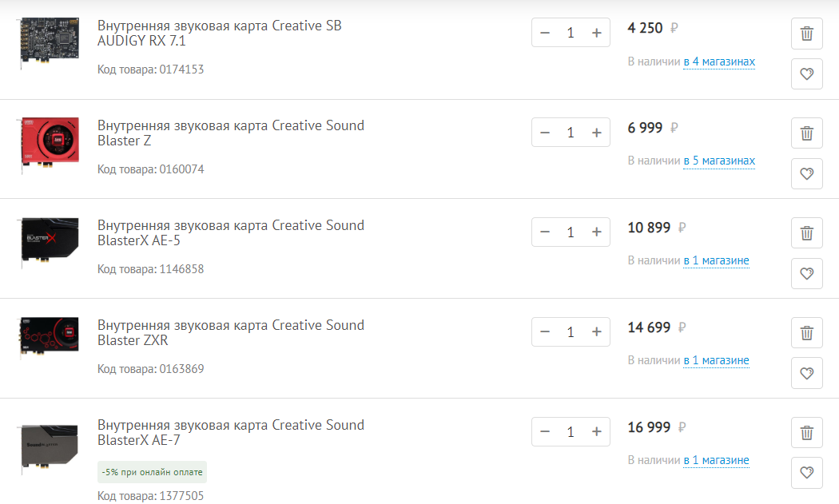Viewport: 839px width, 504px height.
Task: Add Sound BlasterX AE-7 to wishlist
Action: (x=806, y=473)
